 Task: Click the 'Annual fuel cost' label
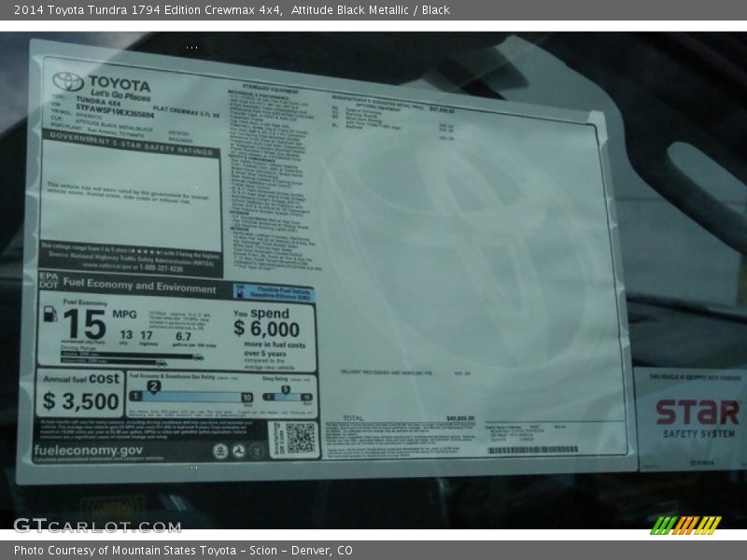point(81,379)
